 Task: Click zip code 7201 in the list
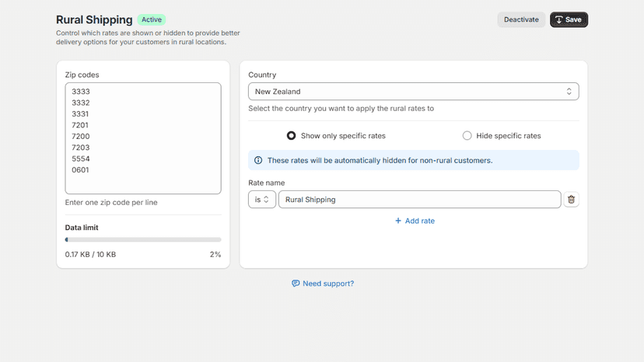pos(80,125)
